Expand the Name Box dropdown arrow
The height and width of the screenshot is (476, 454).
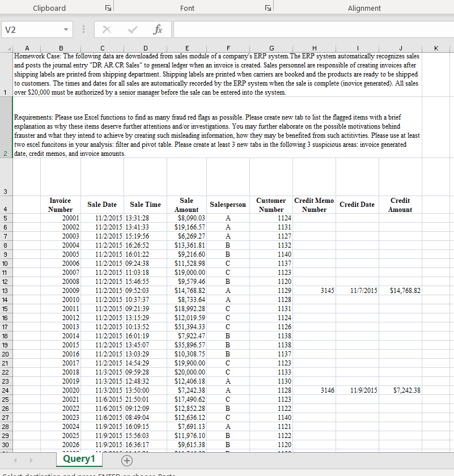coord(66,29)
